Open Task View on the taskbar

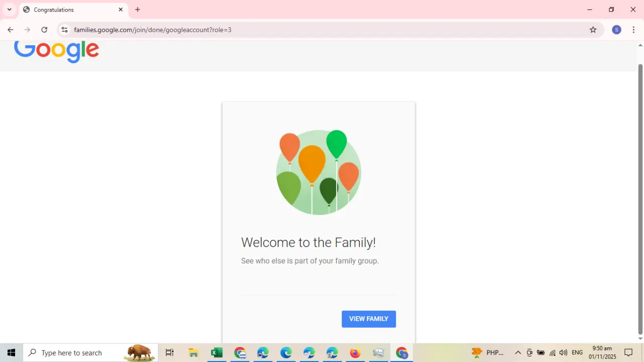coord(170,352)
